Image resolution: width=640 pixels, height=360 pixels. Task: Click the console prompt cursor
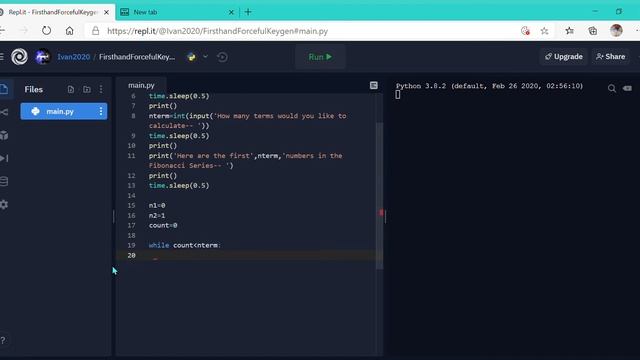(398, 95)
